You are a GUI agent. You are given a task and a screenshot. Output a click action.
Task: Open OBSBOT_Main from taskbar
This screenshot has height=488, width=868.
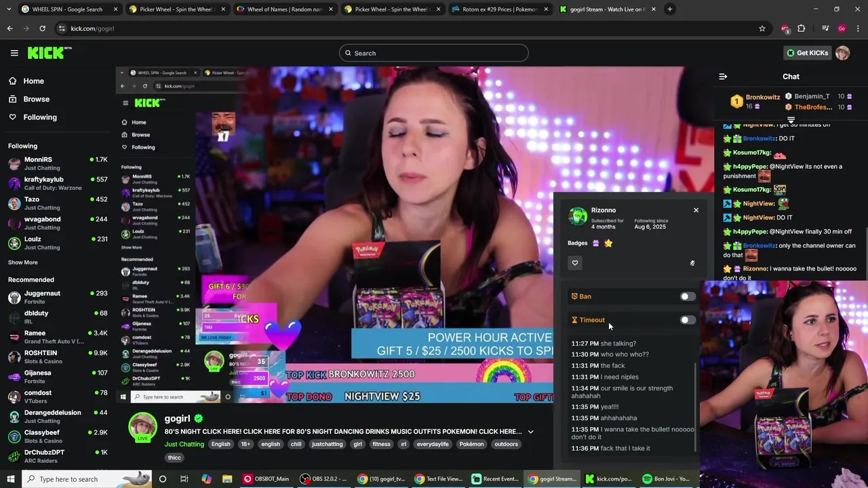coord(266,479)
